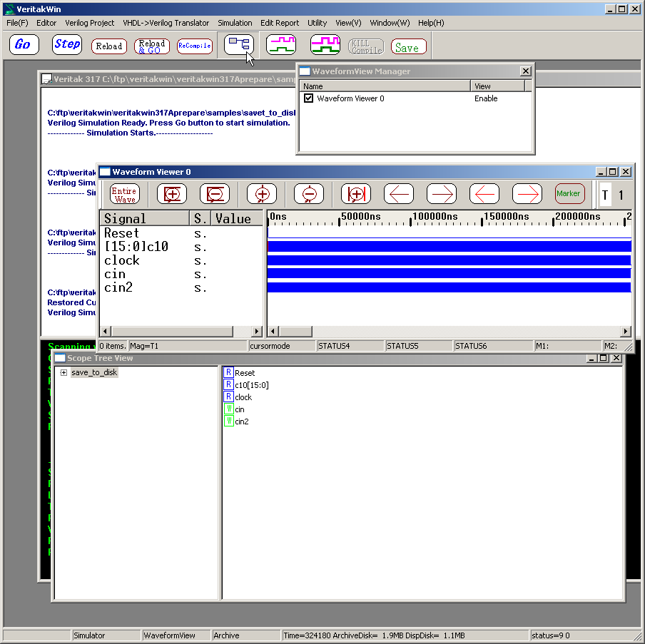Uncheck the Waveform Viewer 0 checkbox
Image resolution: width=645 pixels, height=644 pixels.
(x=308, y=98)
